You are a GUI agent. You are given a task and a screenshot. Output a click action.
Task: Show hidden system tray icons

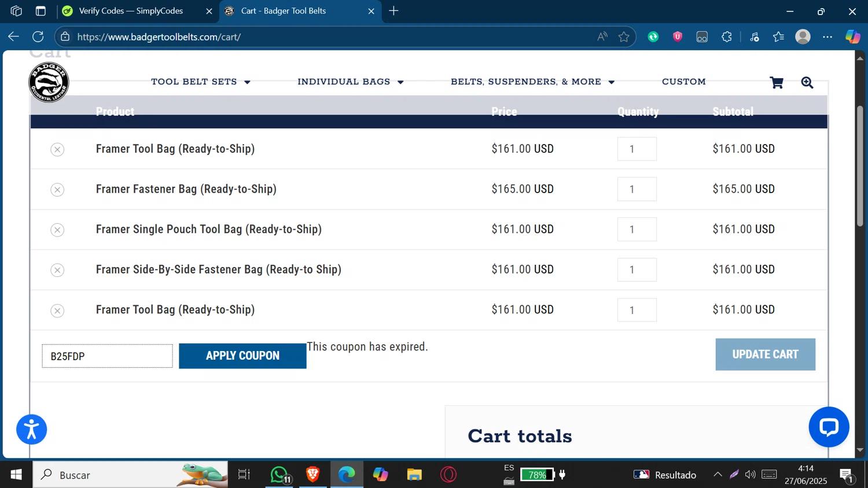(x=718, y=475)
